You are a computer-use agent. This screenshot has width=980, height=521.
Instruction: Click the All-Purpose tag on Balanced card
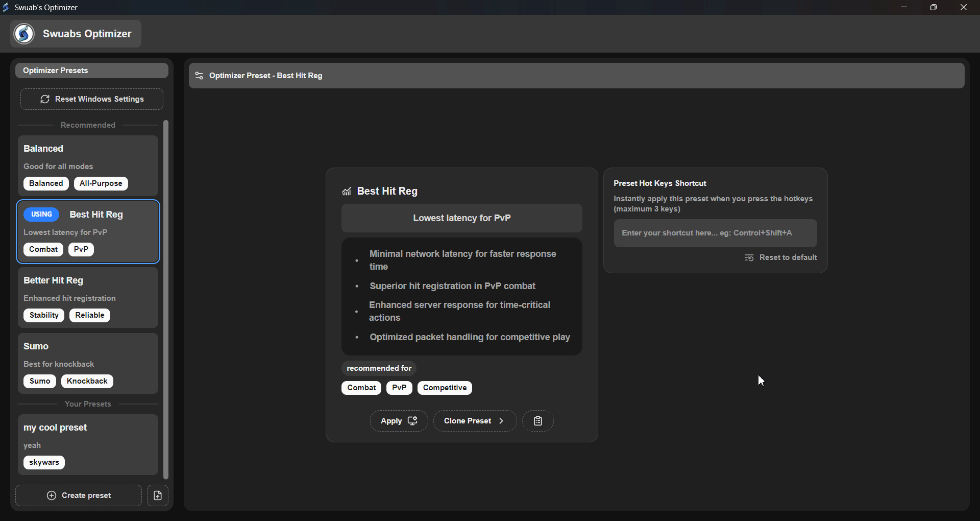pyautogui.click(x=101, y=183)
